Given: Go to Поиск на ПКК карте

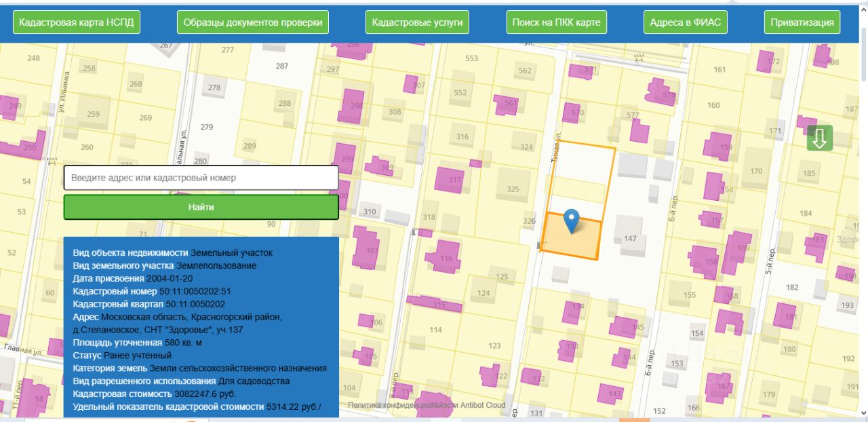Looking at the screenshot, I should click(x=556, y=22).
